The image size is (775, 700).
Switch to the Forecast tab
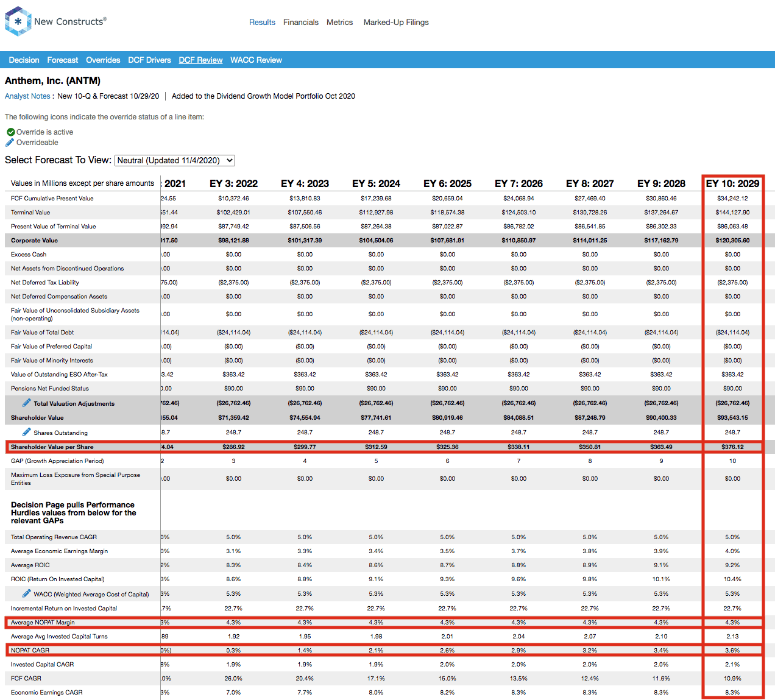pos(63,60)
